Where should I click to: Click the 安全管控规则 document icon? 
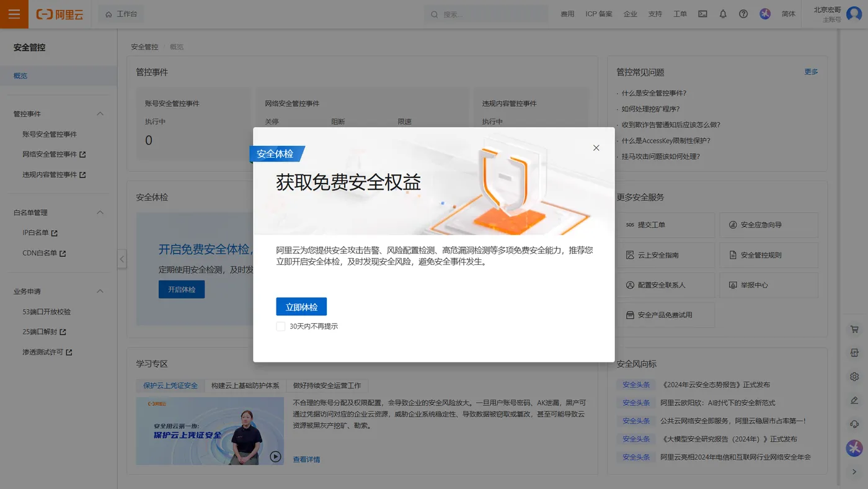coord(733,255)
